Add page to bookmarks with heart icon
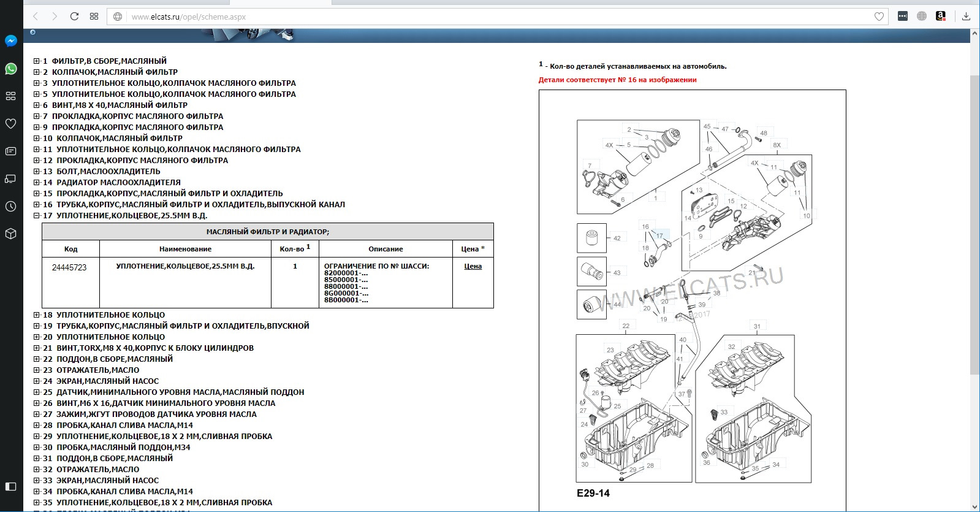Viewport: 980px width, 512px height. pyautogui.click(x=879, y=17)
